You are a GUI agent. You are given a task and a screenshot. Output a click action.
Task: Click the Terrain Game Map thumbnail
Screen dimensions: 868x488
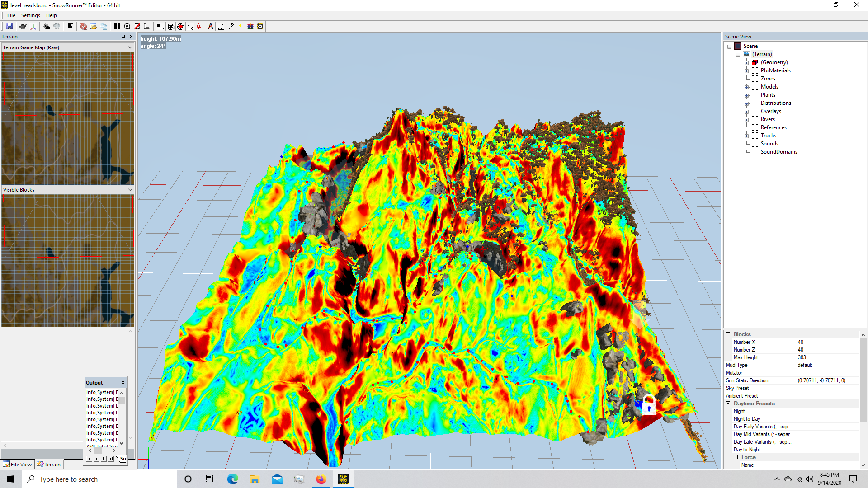point(68,118)
